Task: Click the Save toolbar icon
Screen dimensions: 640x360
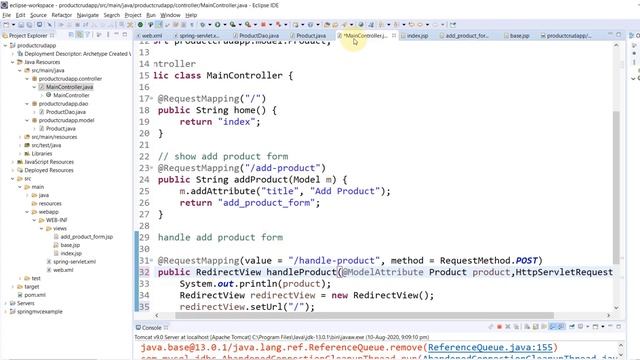Action: pyautogui.click(x=21, y=24)
